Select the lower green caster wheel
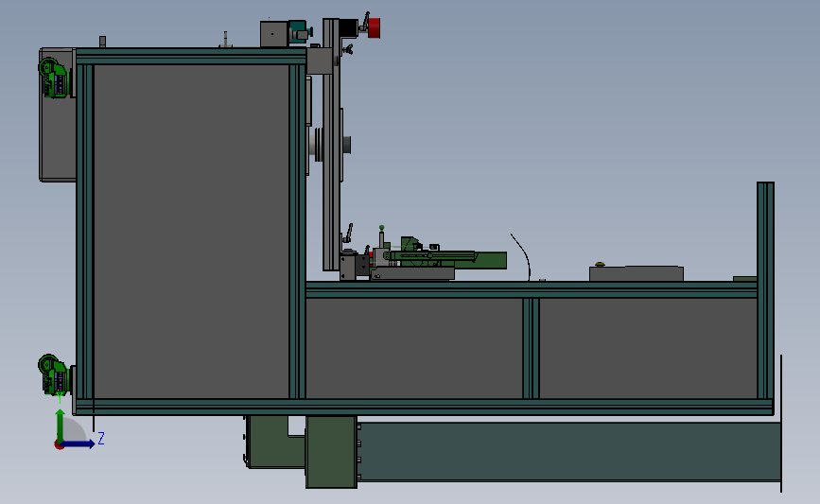The image size is (820, 504). click(x=53, y=374)
